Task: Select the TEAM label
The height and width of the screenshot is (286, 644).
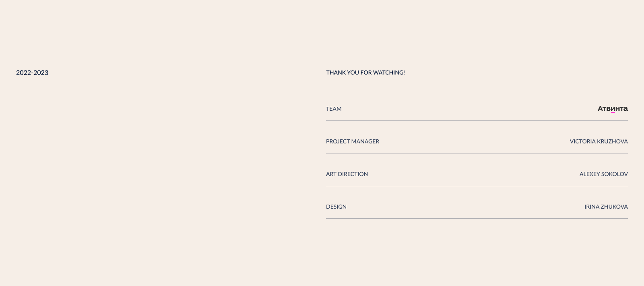Action: click(x=334, y=109)
